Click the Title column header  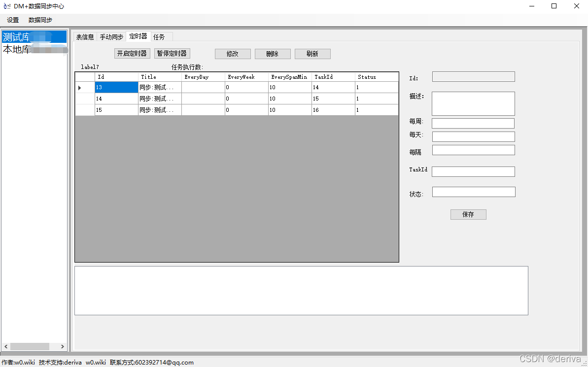click(160, 77)
